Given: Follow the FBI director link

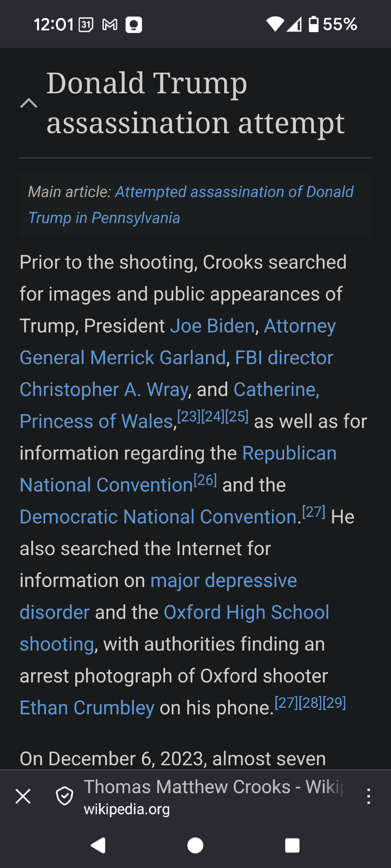Looking at the screenshot, I should [284, 358].
